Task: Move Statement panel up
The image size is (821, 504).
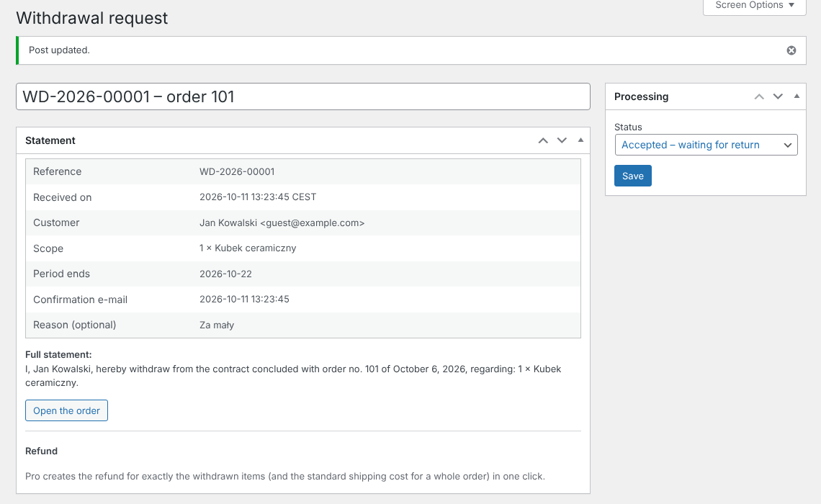Action: click(543, 140)
